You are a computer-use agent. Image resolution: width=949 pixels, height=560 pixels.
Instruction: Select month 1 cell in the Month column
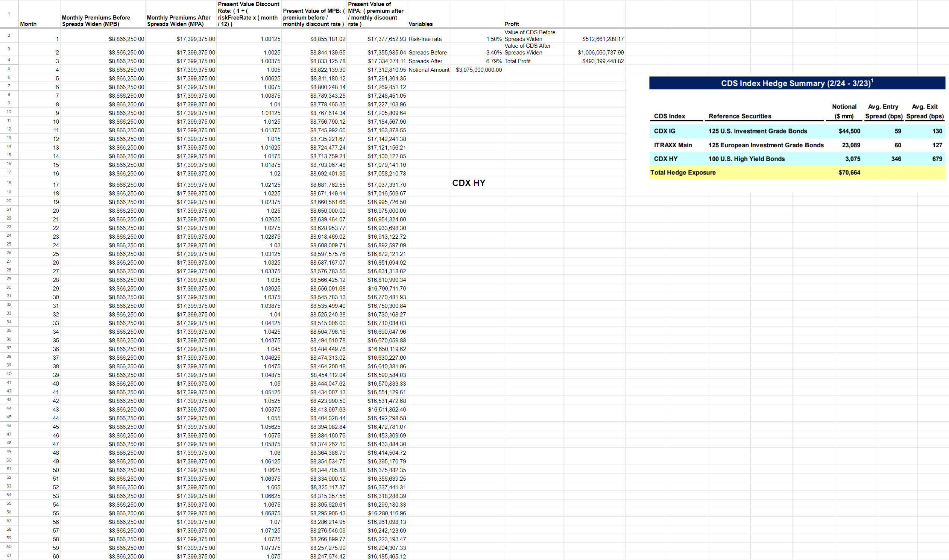[39, 36]
